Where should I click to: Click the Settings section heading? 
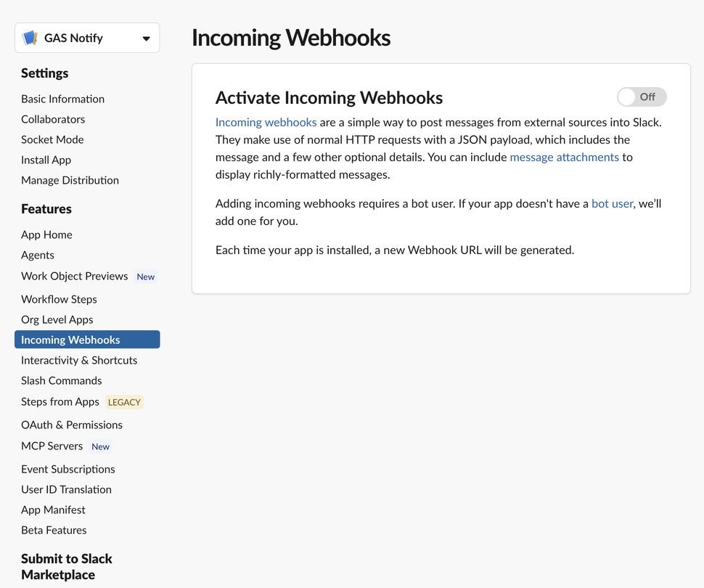[45, 73]
